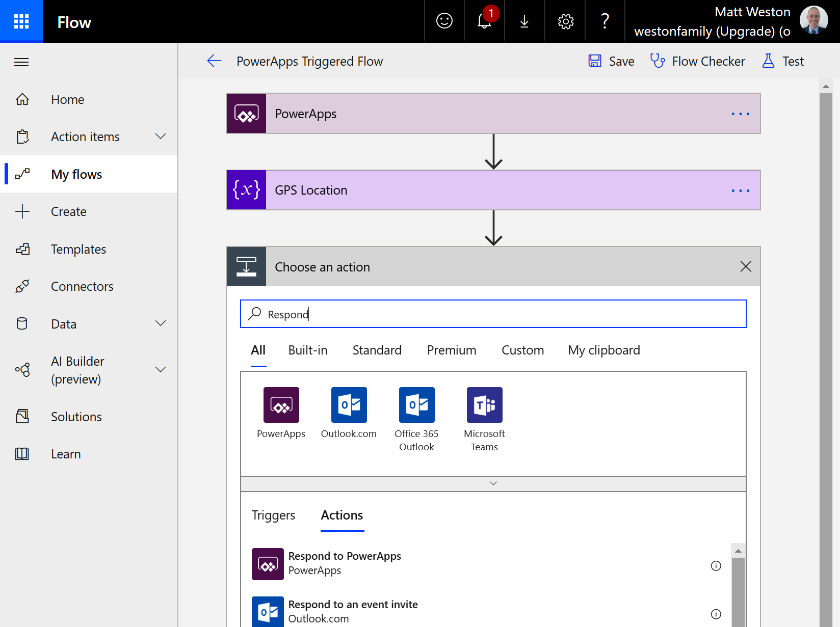Close the Choose an action panel
This screenshot has width=840, height=627.
(746, 266)
